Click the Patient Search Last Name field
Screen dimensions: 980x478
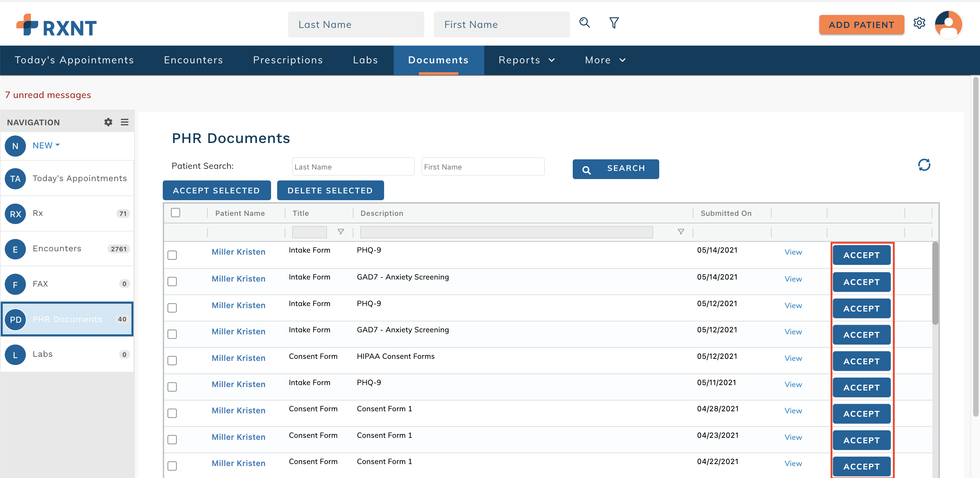(353, 166)
